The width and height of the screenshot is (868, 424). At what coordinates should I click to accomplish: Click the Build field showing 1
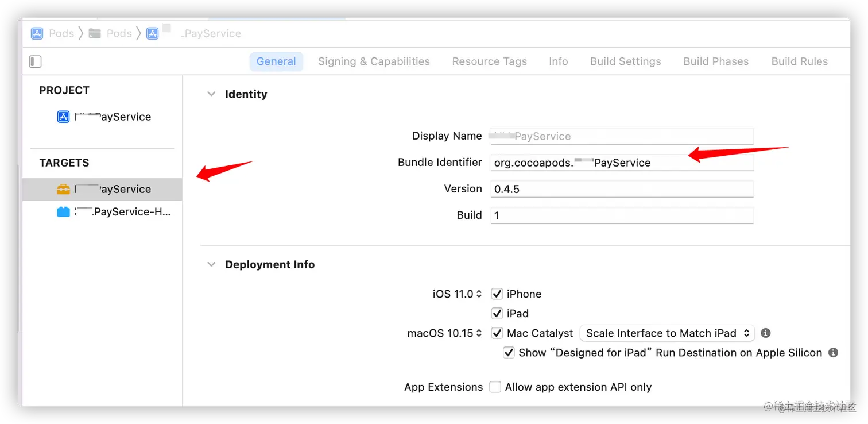[622, 215]
